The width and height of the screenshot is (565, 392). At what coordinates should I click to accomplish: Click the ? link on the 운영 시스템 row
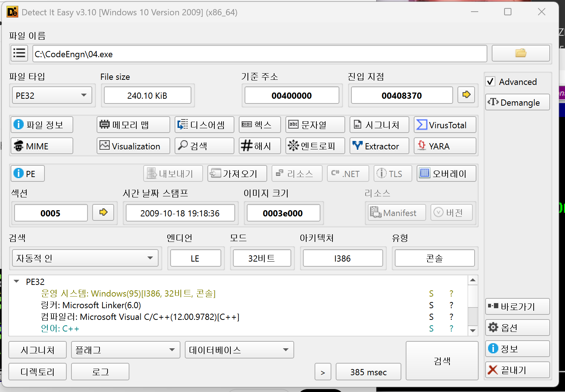[x=451, y=294]
